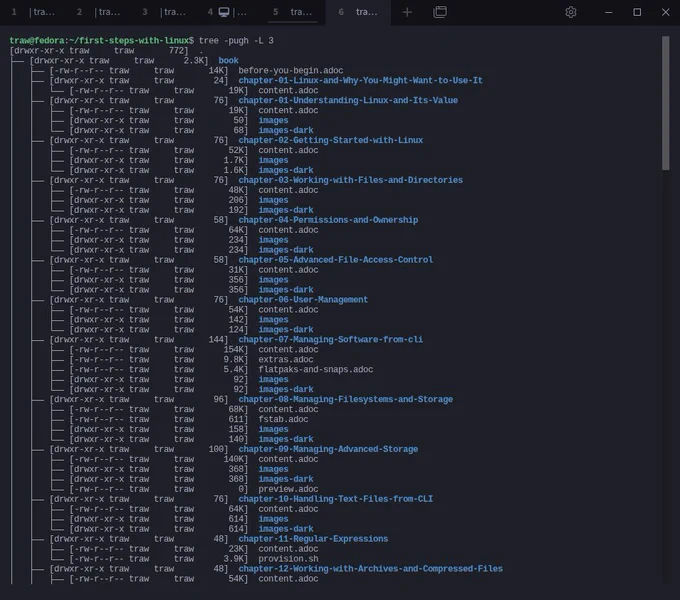Click the '9.8K' size value
This screenshot has width=680, height=600.
click(x=233, y=359)
